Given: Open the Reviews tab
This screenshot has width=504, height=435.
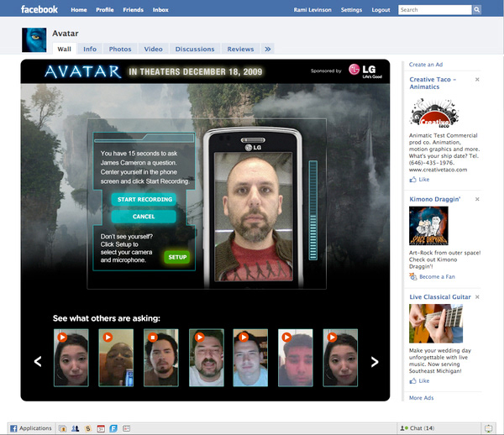Looking at the screenshot, I should click(x=240, y=49).
